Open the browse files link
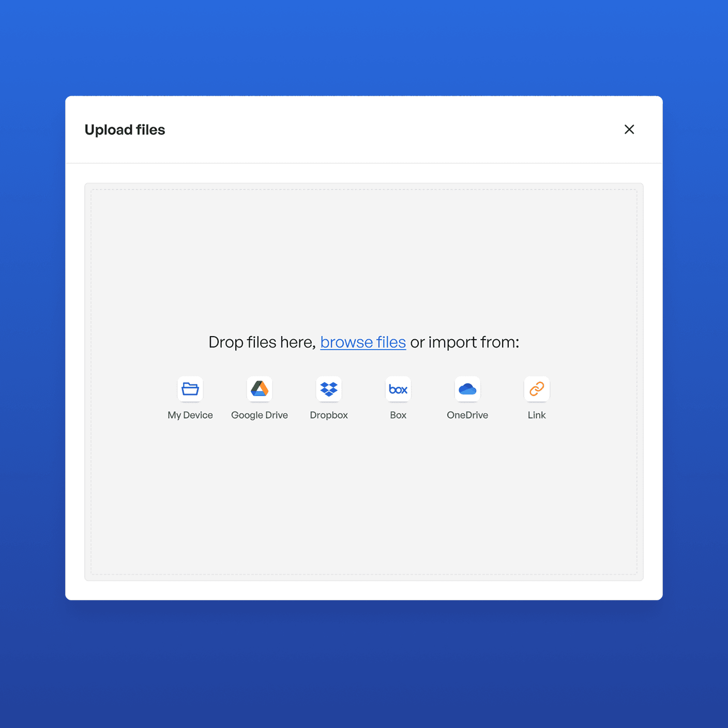 tap(363, 342)
